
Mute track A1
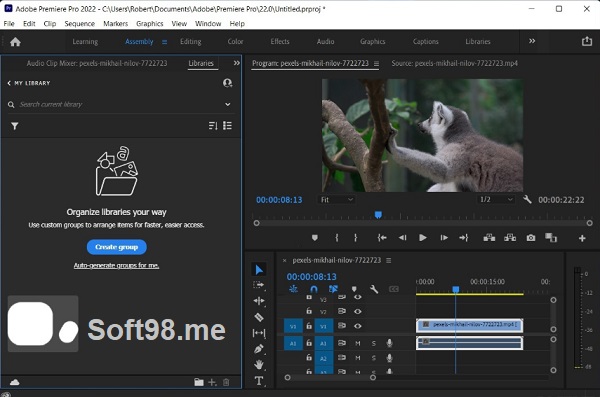coord(358,343)
